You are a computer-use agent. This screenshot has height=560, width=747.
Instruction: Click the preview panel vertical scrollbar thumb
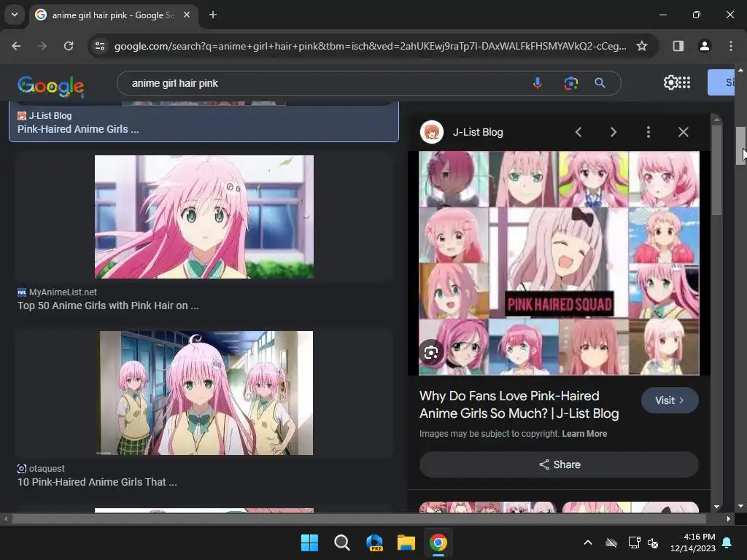coord(716,169)
